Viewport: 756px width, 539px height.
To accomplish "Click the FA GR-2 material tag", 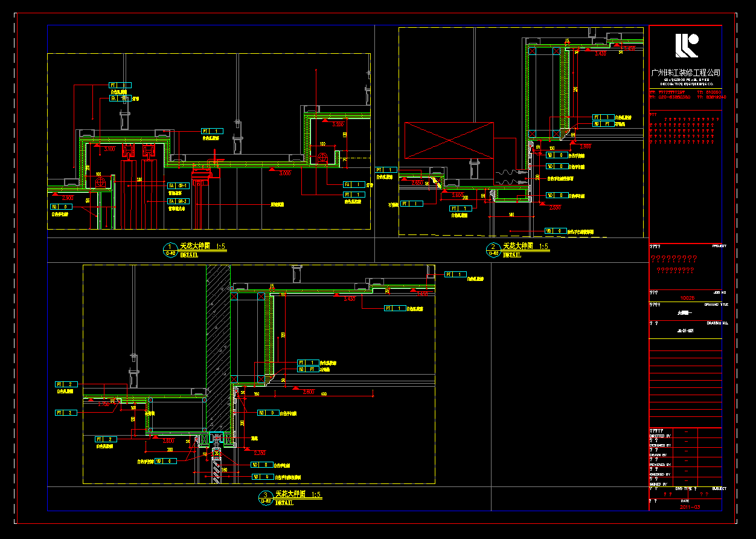I will 178,201.
